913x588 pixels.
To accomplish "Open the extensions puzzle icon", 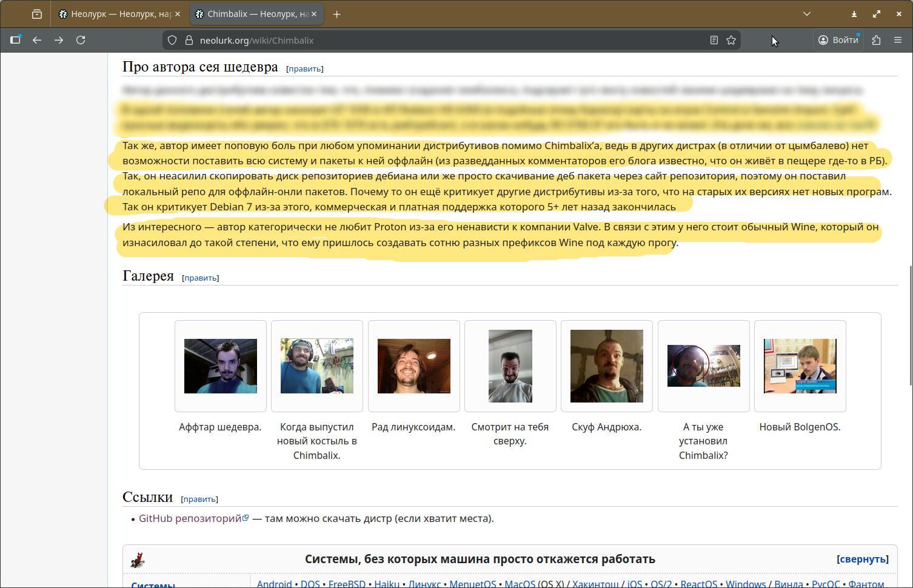I will [x=876, y=40].
